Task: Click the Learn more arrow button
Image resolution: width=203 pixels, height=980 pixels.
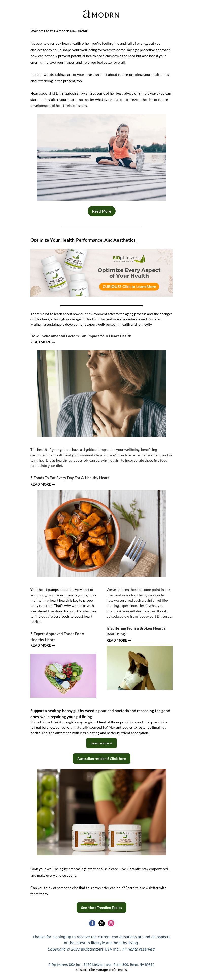Action: click(101, 743)
